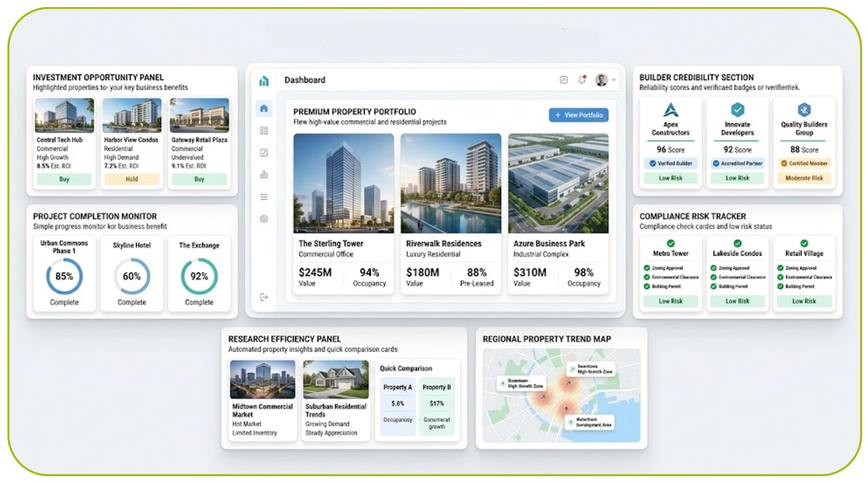Image resolution: width=868 pixels, height=484 pixels.
Task: Open the list lines icon in sidebar
Action: click(264, 197)
